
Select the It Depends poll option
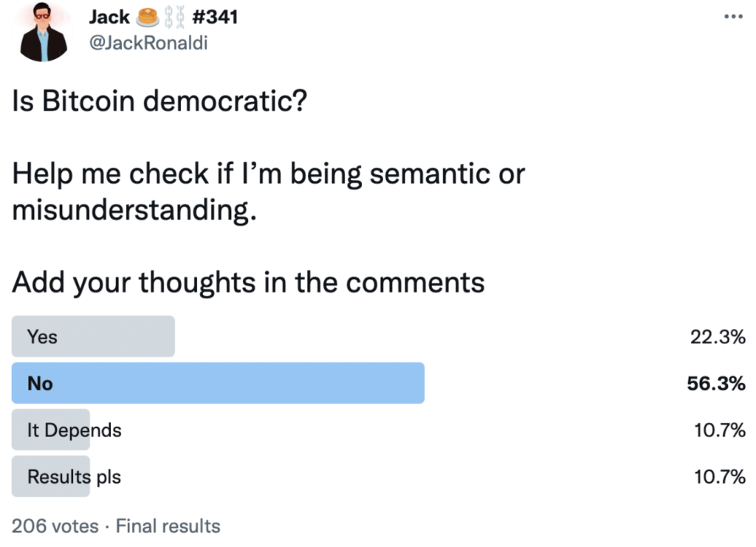pyautogui.click(x=74, y=430)
